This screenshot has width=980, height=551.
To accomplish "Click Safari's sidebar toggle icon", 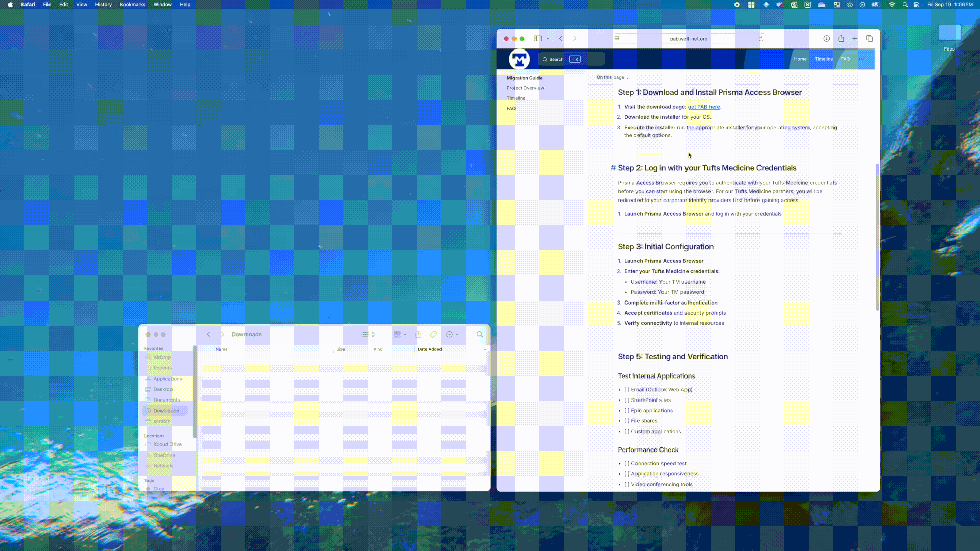I will click(x=537, y=39).
